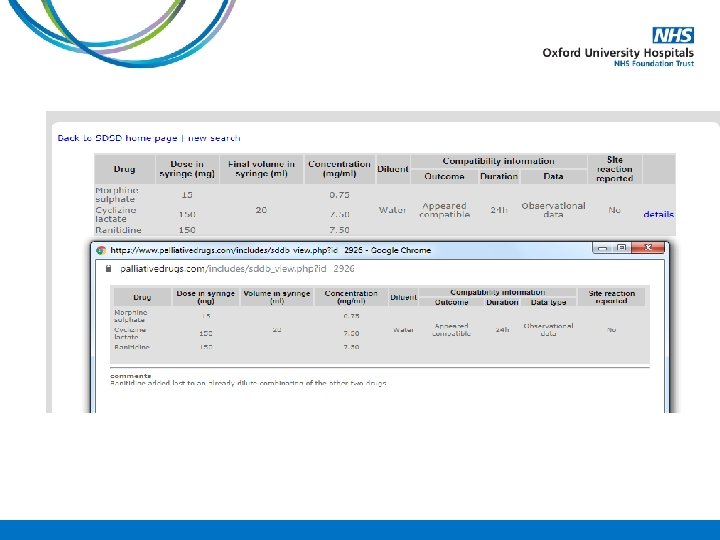Viewport: 720px width, 540px height.
Task: Click 'Duration' subheader in main table
Action: pos(499,176)
